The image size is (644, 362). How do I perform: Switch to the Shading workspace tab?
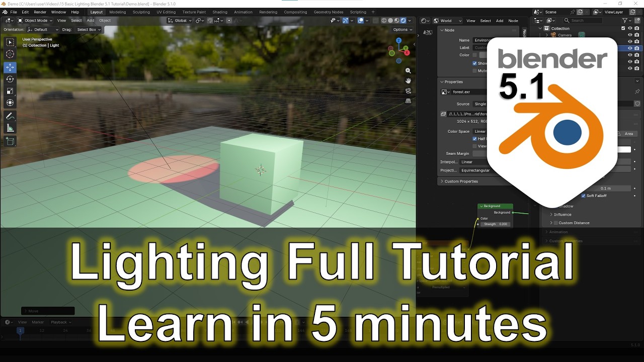click(220, 12)
